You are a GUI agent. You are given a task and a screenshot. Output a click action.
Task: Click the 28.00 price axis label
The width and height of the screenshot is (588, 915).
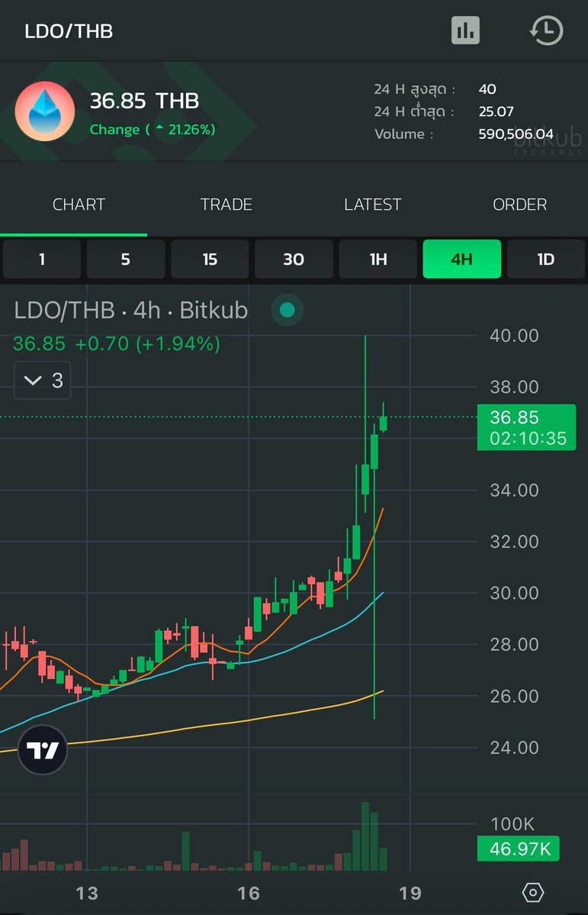click(x=515, y=644)
